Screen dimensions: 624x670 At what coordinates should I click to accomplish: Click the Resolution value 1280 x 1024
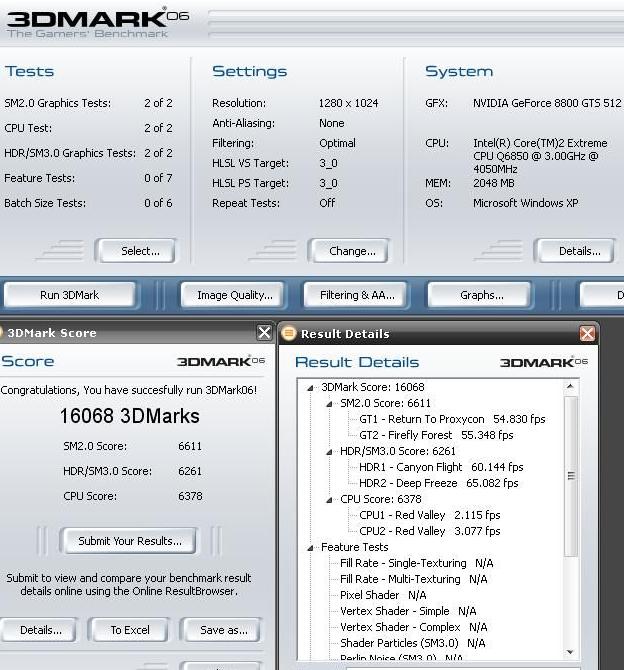pos(348,103)
